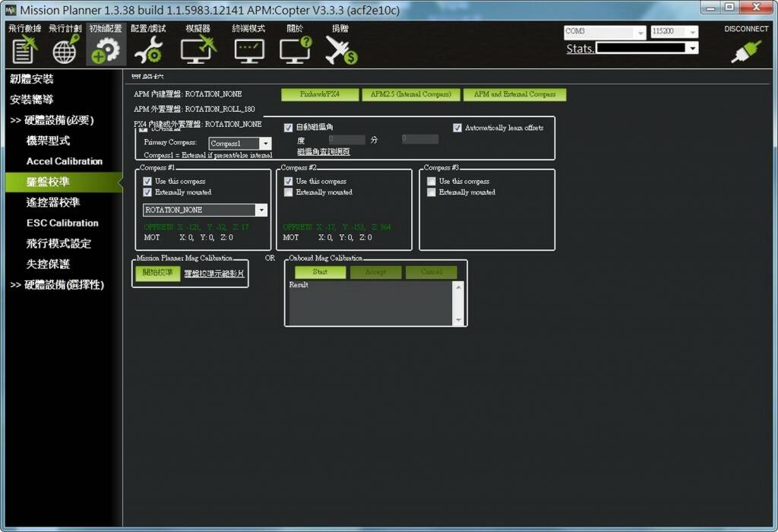Click the Compass #2 MOT values row
Screen dimensions: 778x532
click(x=327, y=238)
